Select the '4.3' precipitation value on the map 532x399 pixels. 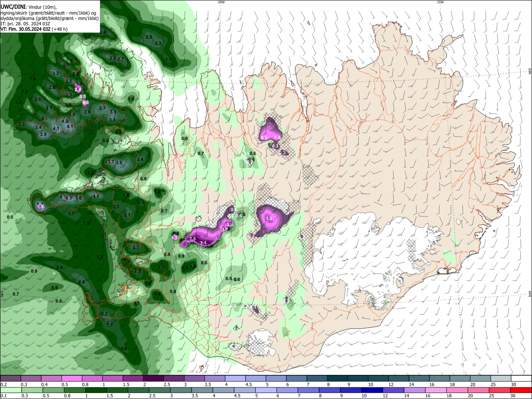click(x=69, y=198)
